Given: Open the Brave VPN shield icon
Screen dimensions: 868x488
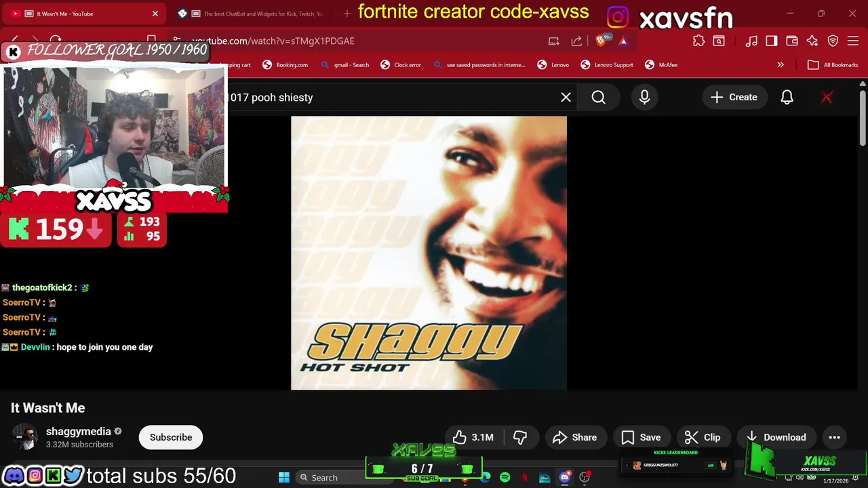Looking at the screenshot, I should pyautogui.click(x=833, y=41).
